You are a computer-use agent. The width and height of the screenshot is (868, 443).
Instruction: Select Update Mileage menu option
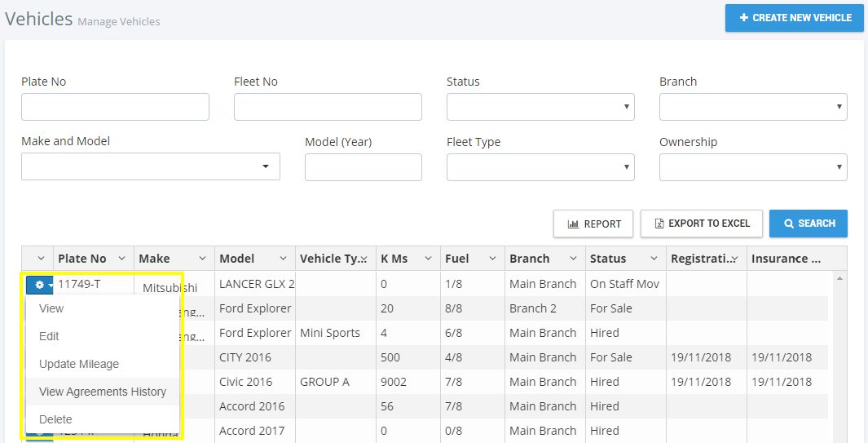(79, 364)
